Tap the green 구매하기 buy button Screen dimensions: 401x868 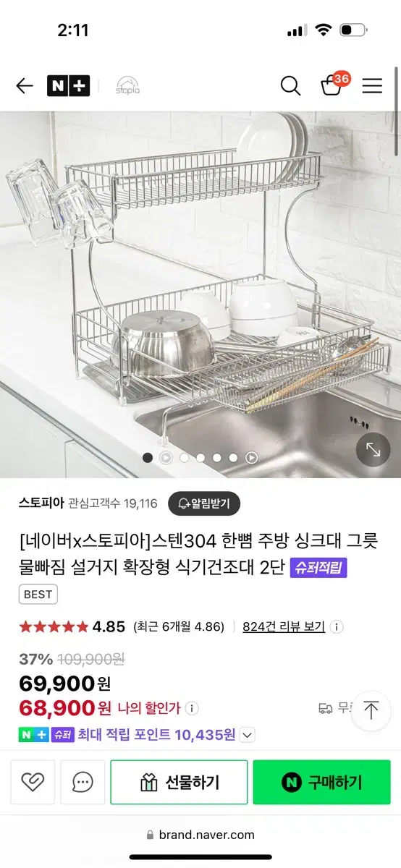(321, 782)
